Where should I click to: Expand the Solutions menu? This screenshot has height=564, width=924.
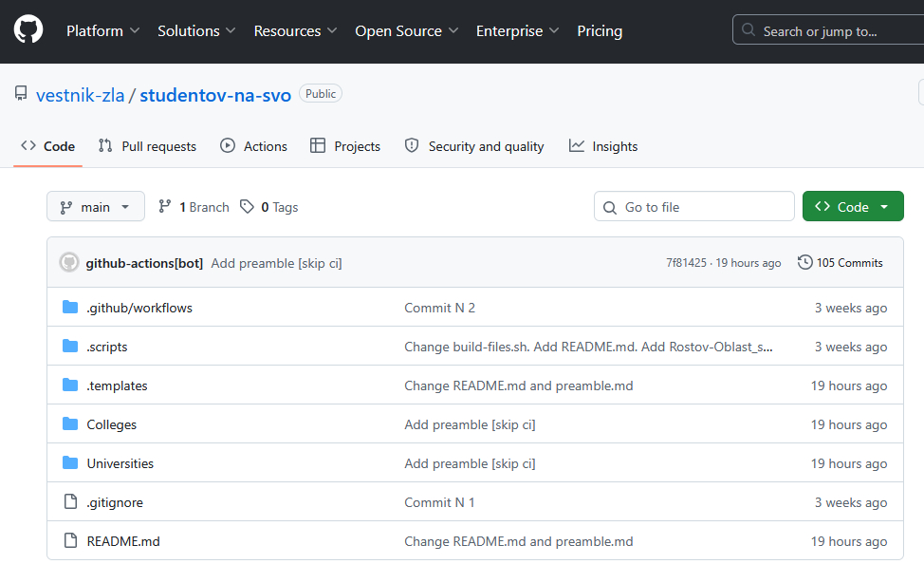pyautogui.click(x=196, y=30)
